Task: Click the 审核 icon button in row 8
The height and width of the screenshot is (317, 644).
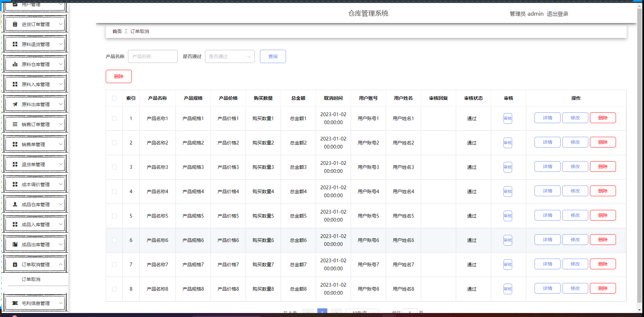Action: tap(508, 289)
